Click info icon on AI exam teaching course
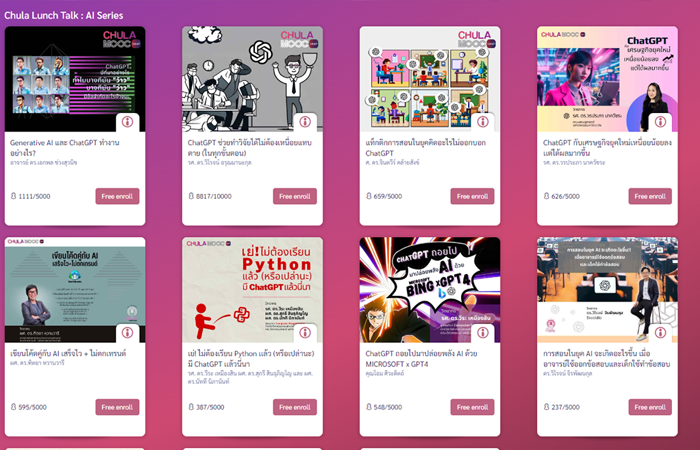The width and height of the screenshot is (700, 450). pyautogui.click(x=660, y=333)
